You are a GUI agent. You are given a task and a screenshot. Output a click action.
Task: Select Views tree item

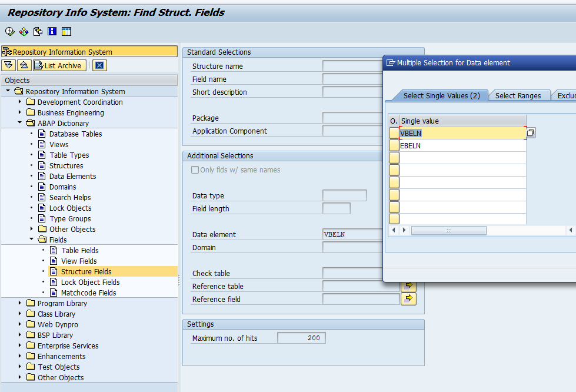(59, 144)
